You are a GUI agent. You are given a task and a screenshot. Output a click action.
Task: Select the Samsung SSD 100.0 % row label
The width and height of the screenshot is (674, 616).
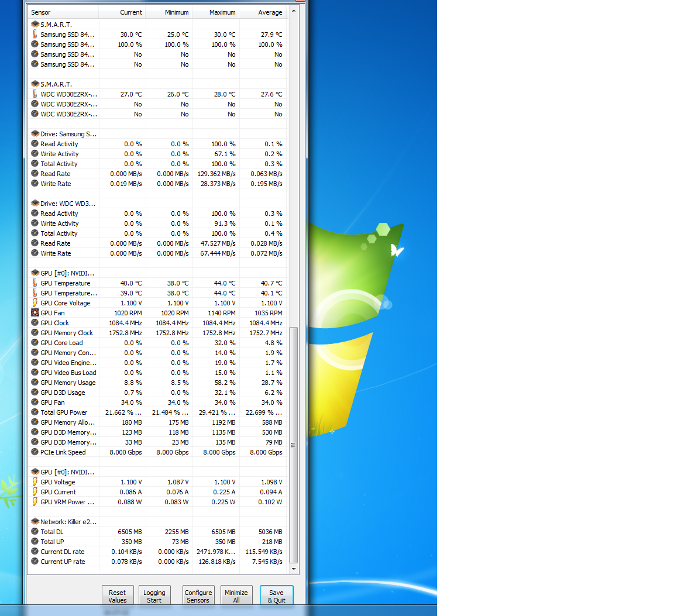click(x=67, y=44)
